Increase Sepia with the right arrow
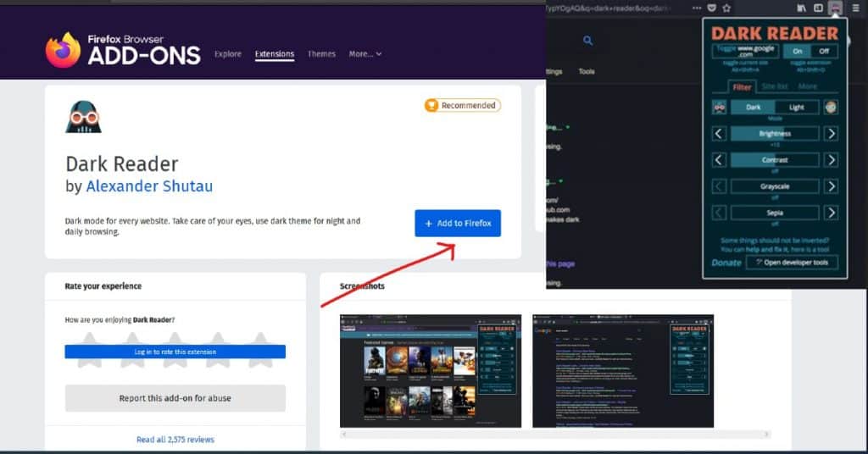Viewport: 868px width, 454px height. (831, 213)
